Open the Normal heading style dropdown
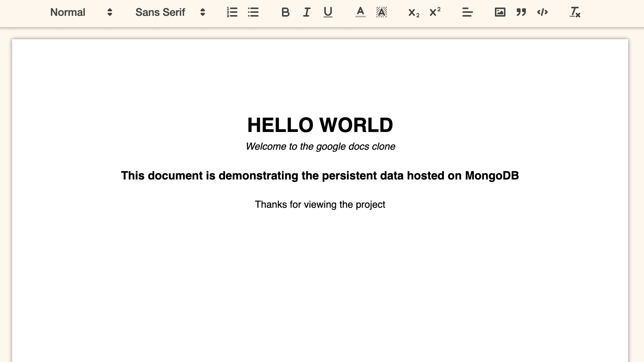This screenshot has height=362, width=644. pyautogui.click(x=81, y=12)
